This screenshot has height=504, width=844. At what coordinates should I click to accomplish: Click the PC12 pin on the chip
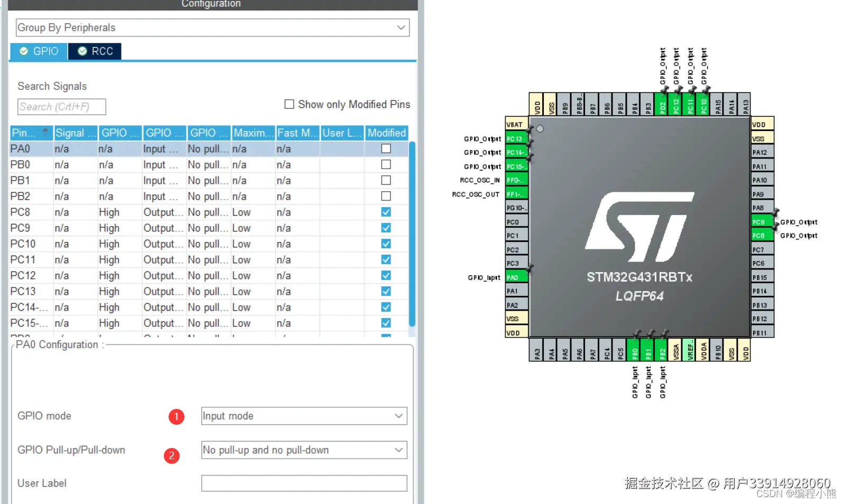point(675,104)
